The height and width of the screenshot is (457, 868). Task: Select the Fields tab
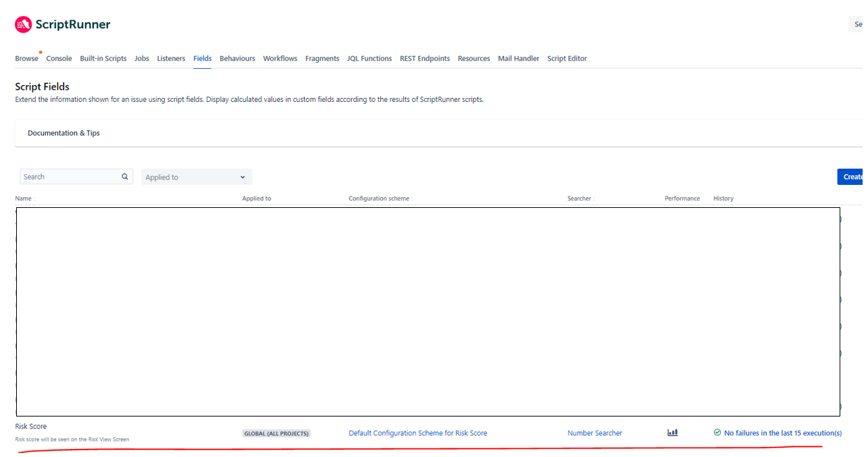(x=203, y=59)
